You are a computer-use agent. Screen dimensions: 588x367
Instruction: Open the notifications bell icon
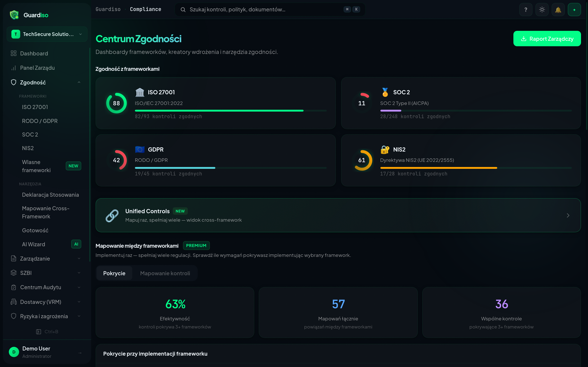click(558, 10)
